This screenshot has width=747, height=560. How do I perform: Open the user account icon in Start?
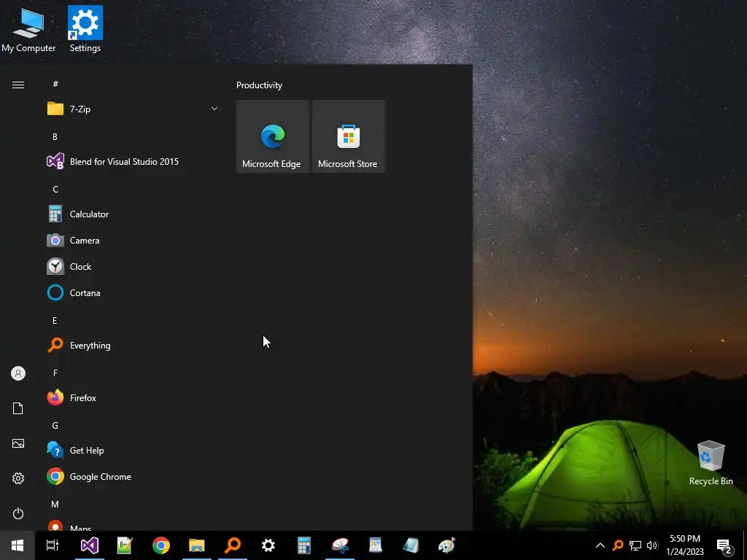click(x=18, y=373)
